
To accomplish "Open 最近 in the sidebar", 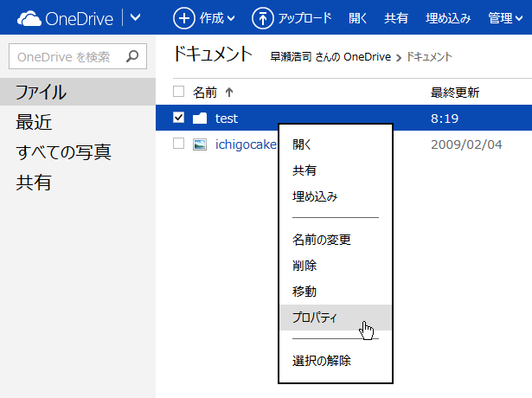I will [x=34, y=122].
